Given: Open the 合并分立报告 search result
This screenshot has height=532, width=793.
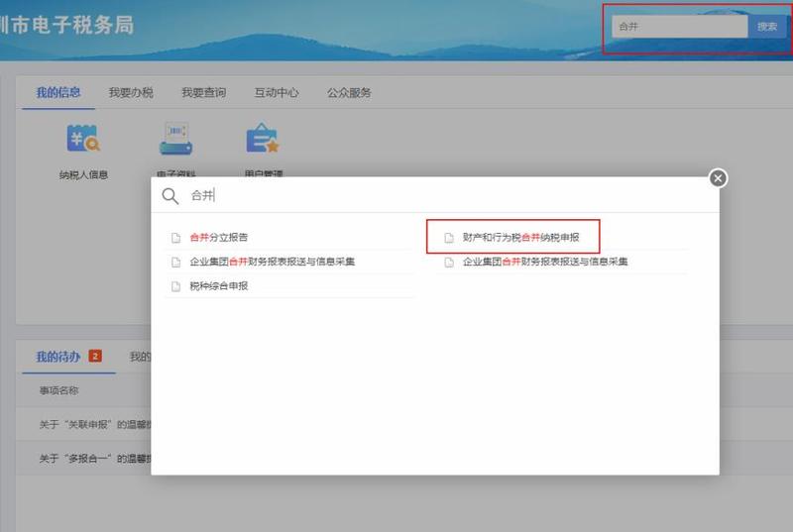Looking at the screenshot, I should click(219, 238).
